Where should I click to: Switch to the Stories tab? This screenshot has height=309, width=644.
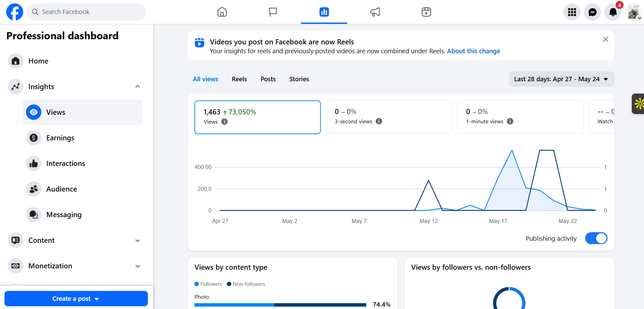coord(299,79)
